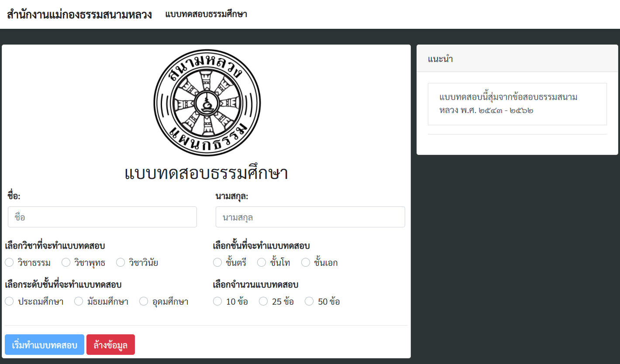Click the red ล้างข้อมูล clear button

pos(110,345)
